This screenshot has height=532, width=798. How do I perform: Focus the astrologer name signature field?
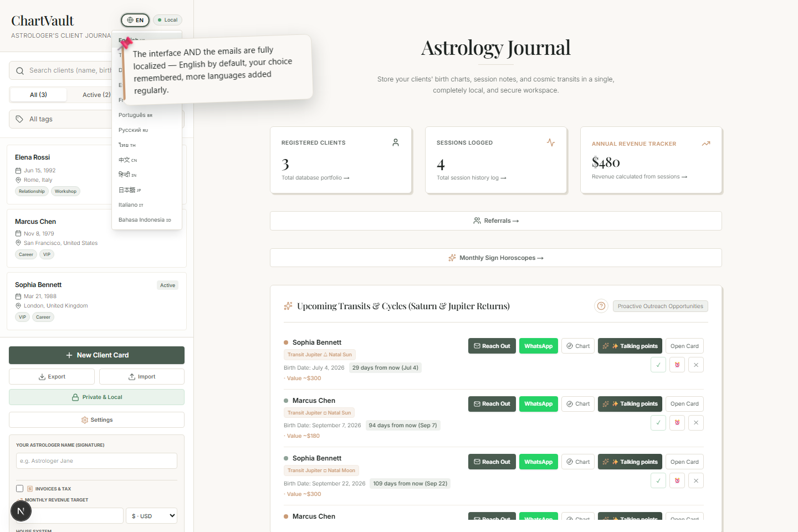tap(96, 461)
